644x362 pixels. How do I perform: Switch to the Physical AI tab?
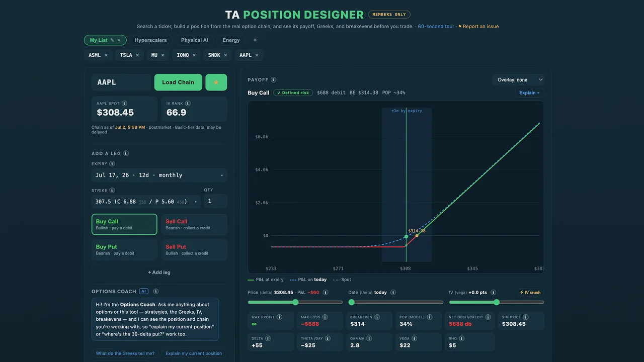point(195,40)
